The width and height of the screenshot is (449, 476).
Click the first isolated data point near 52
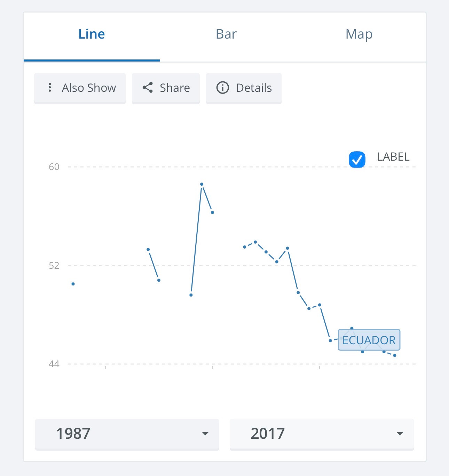pyautogui.click(x=73, y=284)
